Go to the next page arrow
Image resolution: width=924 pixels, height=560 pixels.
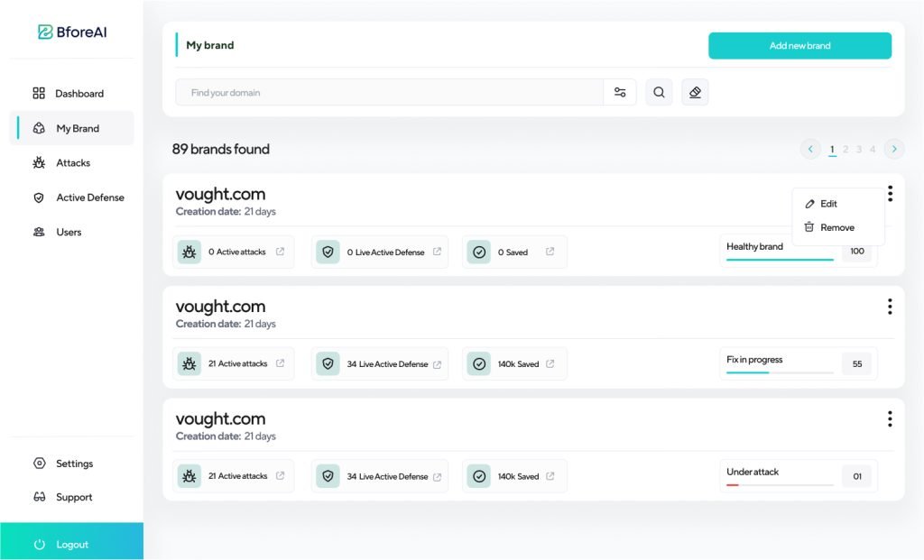tap(893, 149)
